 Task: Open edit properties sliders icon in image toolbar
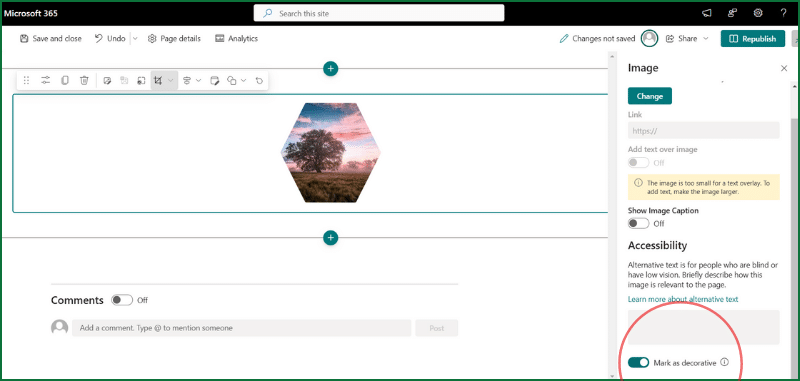(x=46, y=80)
